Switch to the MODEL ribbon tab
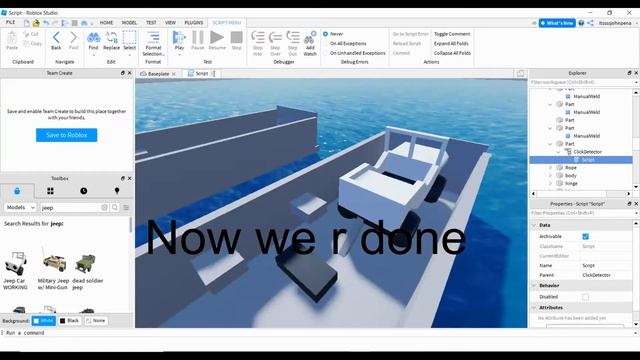 [x=129, y=23]
